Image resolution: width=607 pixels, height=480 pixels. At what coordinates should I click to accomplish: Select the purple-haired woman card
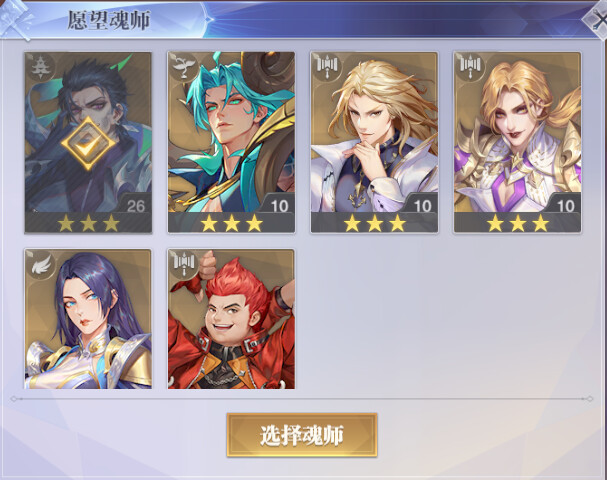[x=88, y=319]
